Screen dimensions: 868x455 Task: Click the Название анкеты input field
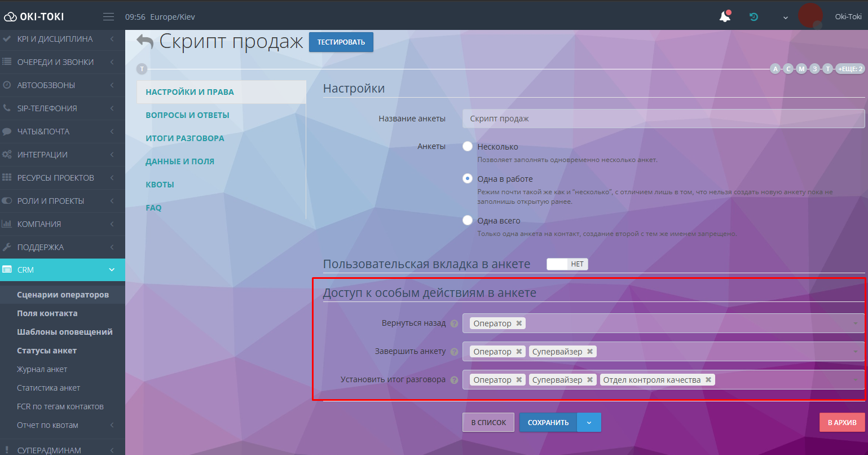pos(663,119)
